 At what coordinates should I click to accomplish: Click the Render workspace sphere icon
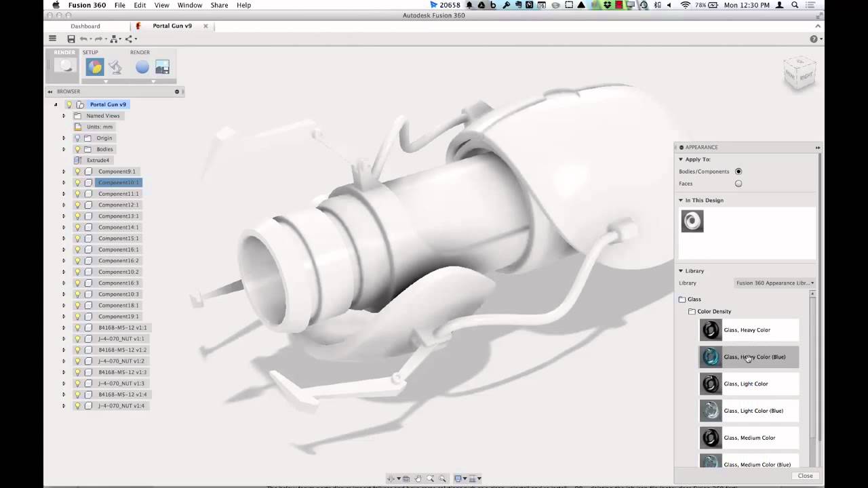click(x=64, y=66)
